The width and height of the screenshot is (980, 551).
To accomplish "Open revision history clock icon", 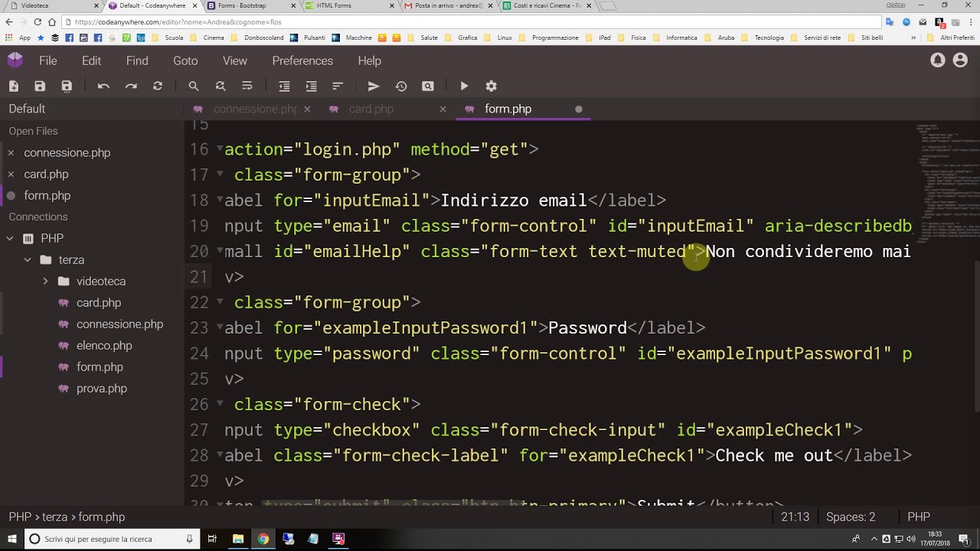I will point(401,86).
